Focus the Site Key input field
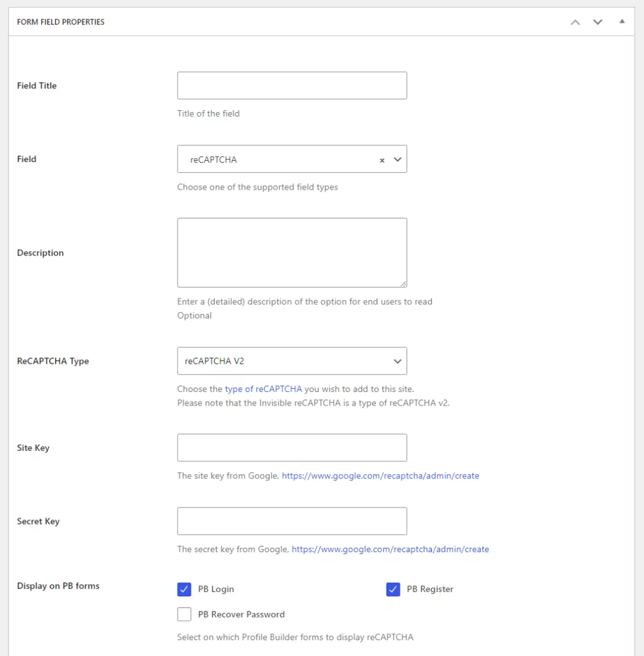 [x=292, y=448]
